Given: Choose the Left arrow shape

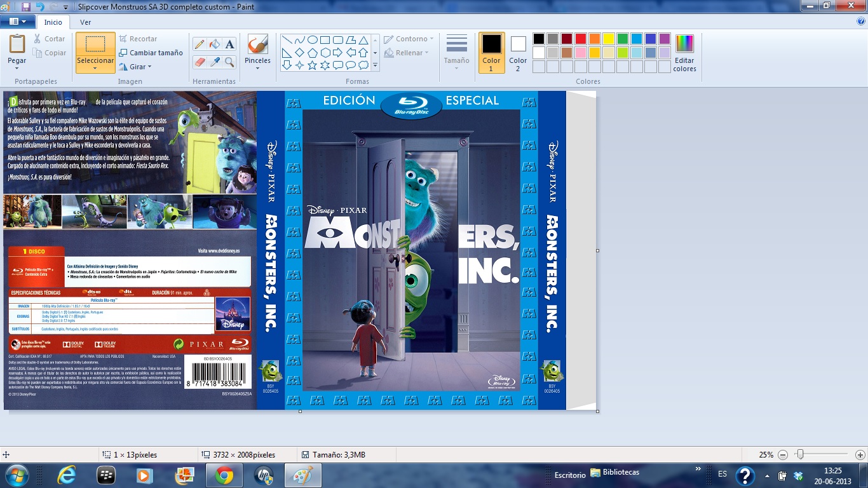Looking at the screenshot, I should [350, 53].
